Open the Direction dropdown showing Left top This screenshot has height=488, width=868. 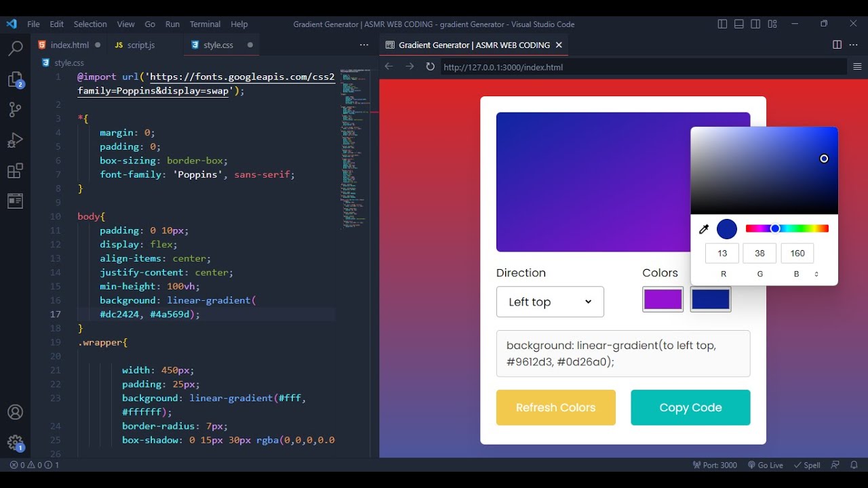(x=550, y=302)
